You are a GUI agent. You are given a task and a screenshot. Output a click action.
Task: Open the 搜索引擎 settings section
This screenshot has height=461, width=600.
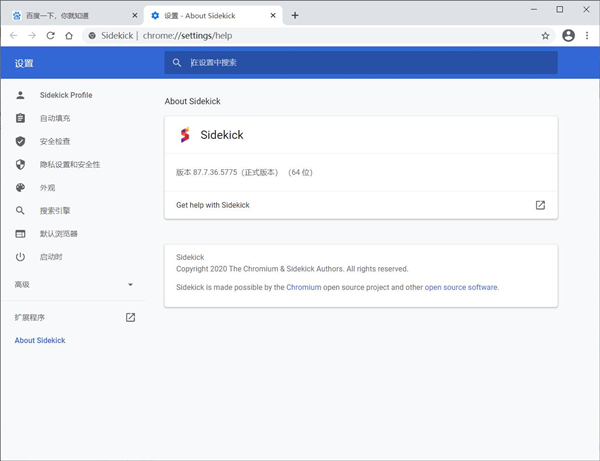(55, 211)
